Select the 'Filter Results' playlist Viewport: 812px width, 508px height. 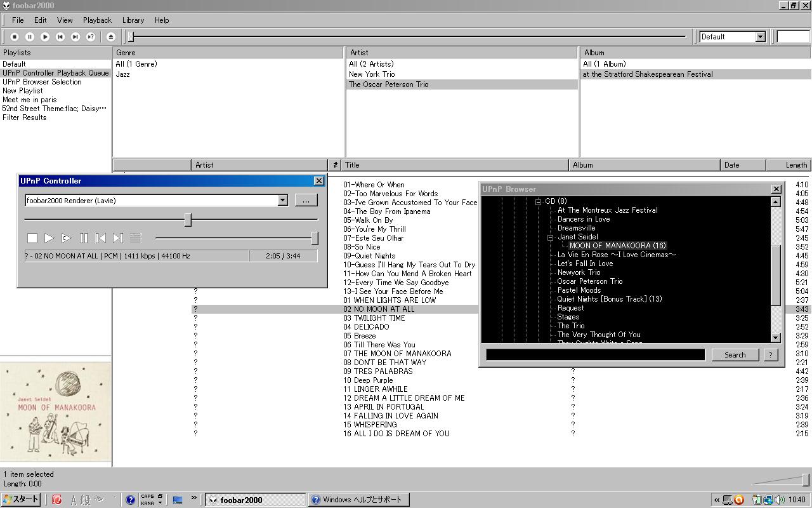pos(24,117)
